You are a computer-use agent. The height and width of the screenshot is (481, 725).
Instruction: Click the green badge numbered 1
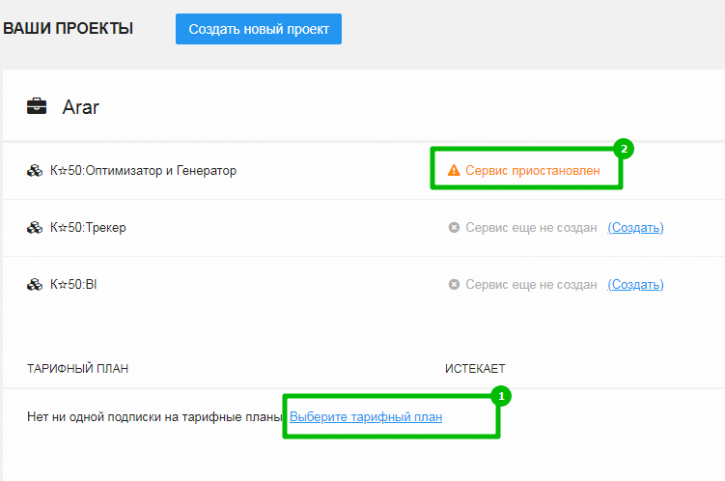(x=501, y=396)
